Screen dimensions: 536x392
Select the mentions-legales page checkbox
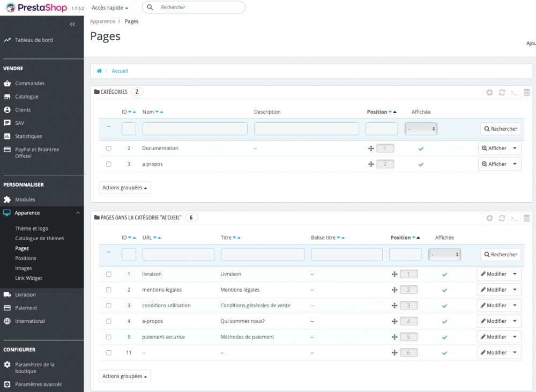109,290
